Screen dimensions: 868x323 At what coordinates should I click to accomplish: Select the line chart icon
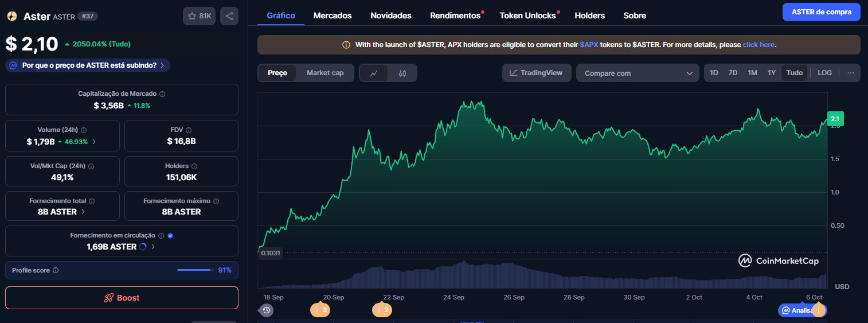tap(374, 73)
